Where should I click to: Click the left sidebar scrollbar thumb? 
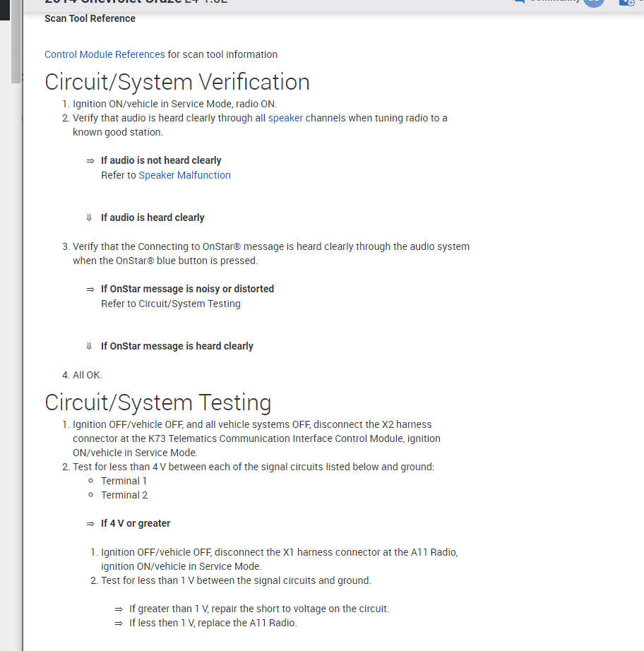(x=16, y=42)
